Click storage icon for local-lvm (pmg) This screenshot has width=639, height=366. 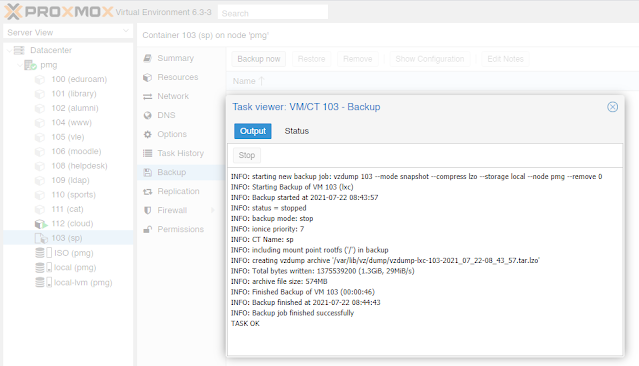[x=43, y=282]
